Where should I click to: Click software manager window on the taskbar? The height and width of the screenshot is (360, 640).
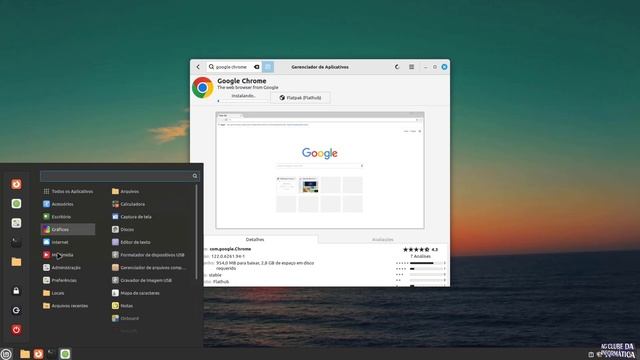65,354
